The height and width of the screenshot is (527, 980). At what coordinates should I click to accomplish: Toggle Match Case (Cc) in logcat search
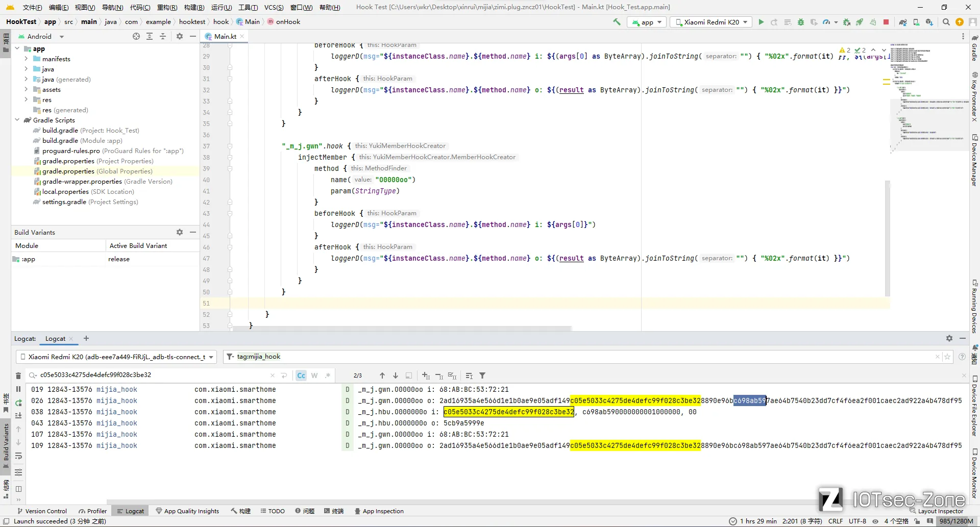coord(301,375)
